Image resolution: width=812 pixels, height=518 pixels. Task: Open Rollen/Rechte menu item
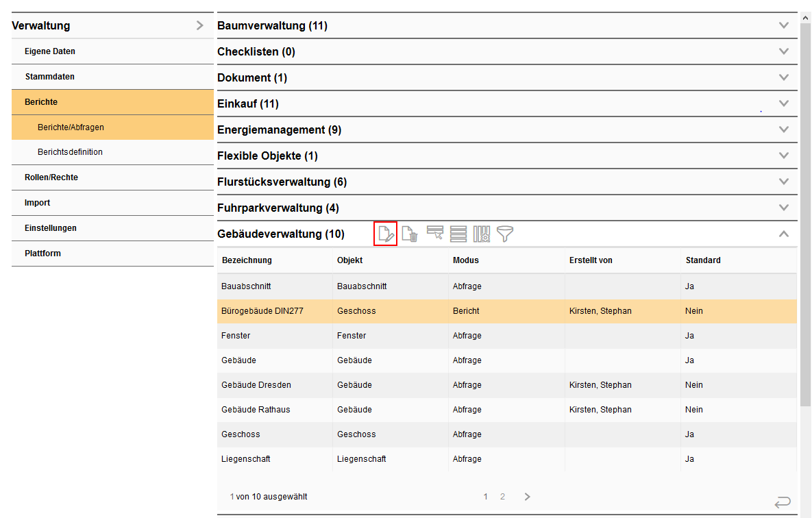51,177
